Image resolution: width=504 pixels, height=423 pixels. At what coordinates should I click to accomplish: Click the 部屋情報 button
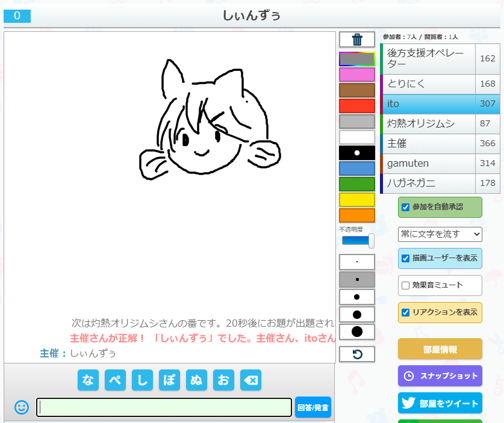pyautogui.click(x=440, y=349)
